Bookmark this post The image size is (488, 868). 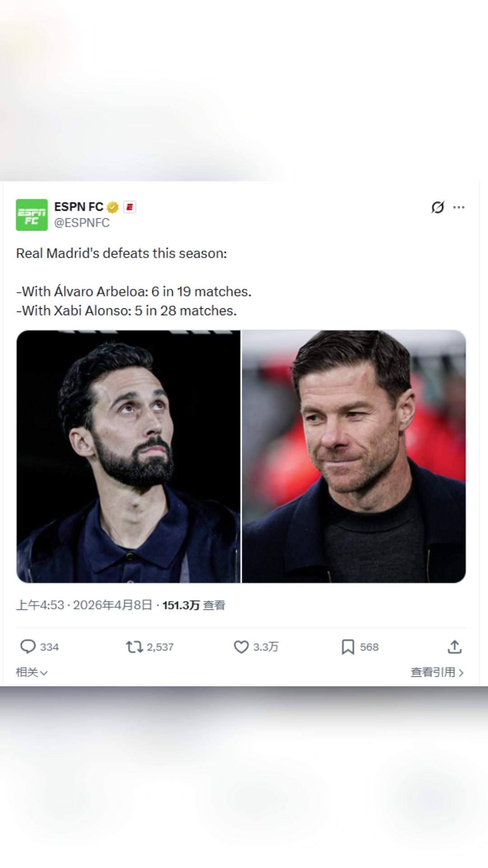tap(347, 647)
